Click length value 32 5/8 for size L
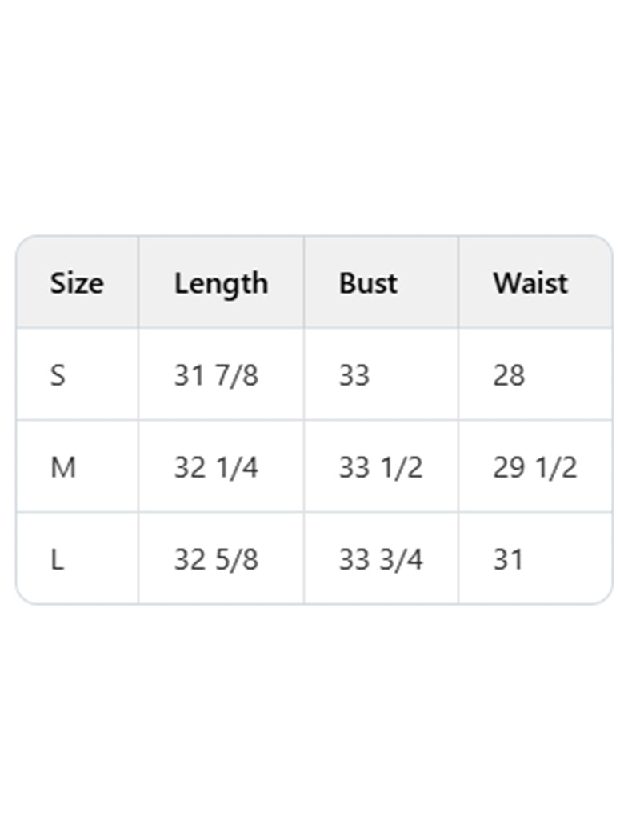The image size is (640, 840). coord(216,559)
